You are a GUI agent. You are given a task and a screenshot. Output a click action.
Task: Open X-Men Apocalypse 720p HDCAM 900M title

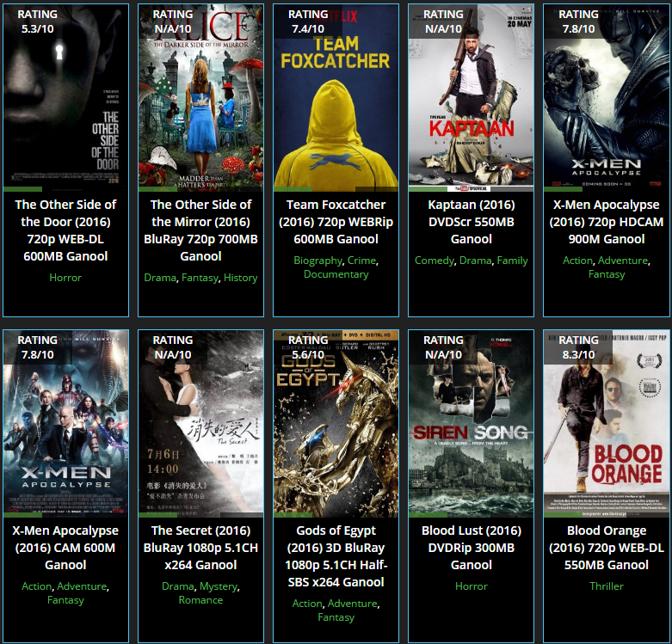coord(607,222)
